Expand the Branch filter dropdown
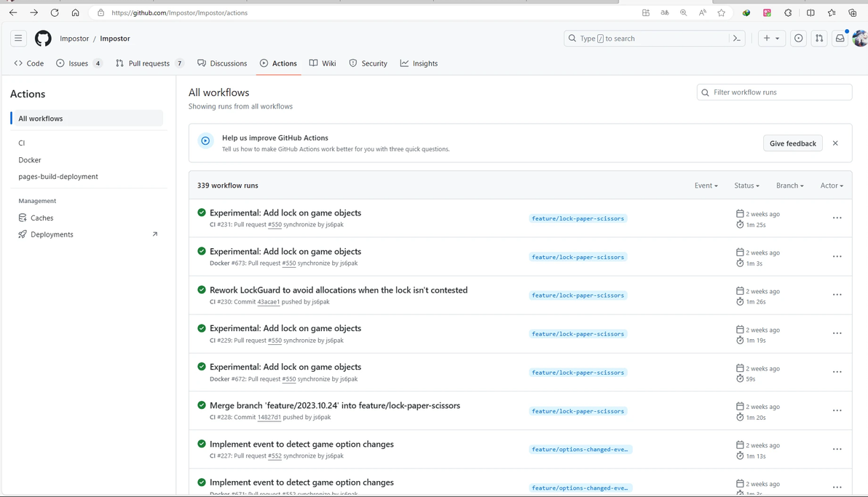The width and height of the screenshot is (868, 497). 789,186
